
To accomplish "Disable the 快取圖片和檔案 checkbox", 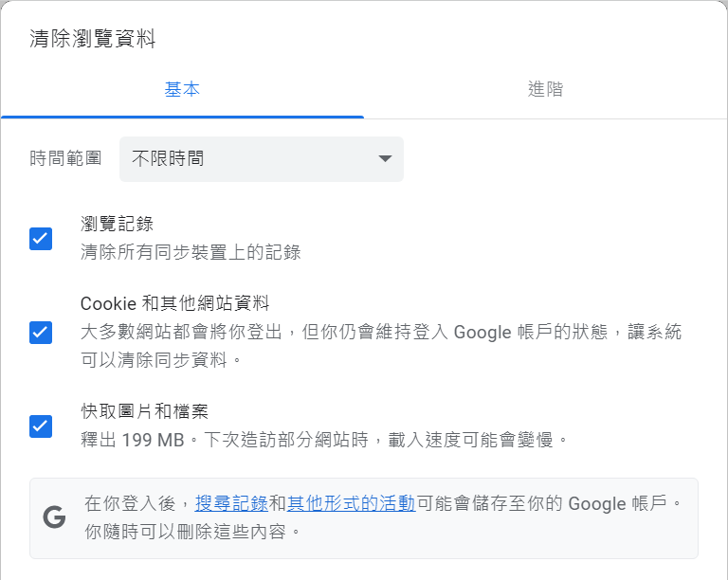I will point(41,426).
